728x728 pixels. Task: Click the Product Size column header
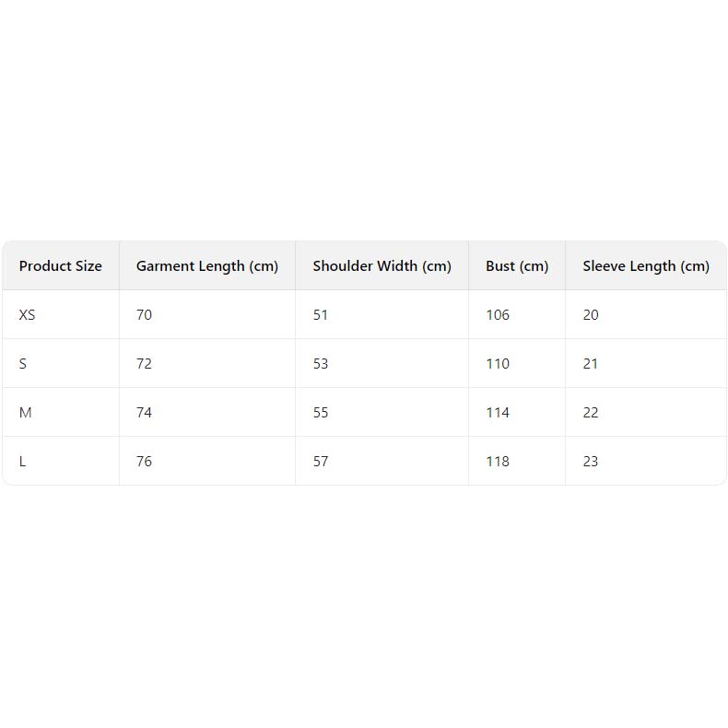tap(60, 266)
